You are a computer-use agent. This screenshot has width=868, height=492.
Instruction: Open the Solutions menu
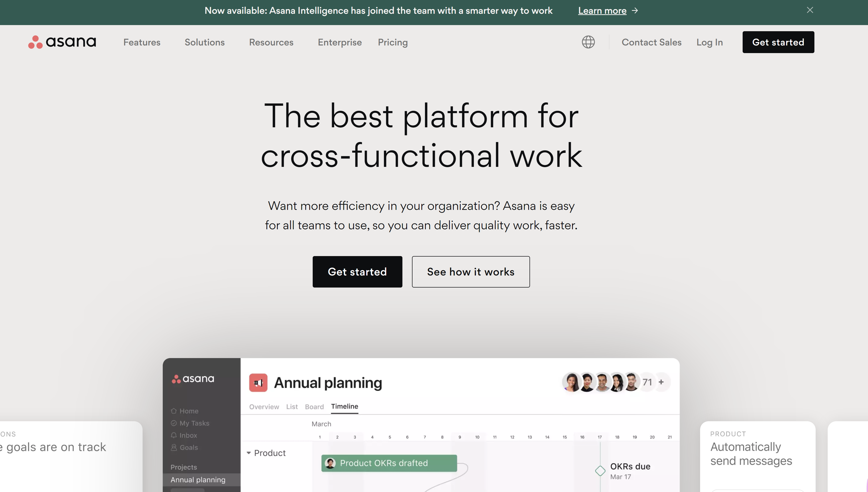(x=205, y=42)
